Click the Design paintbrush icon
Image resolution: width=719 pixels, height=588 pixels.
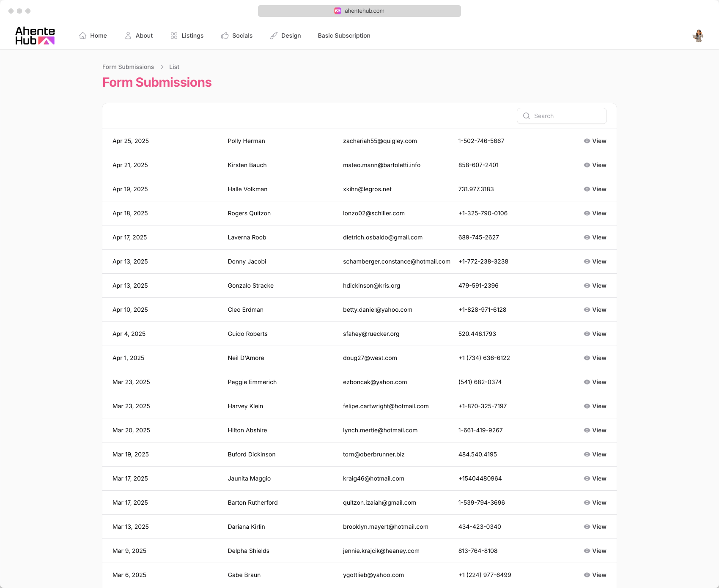click(274, 36)
